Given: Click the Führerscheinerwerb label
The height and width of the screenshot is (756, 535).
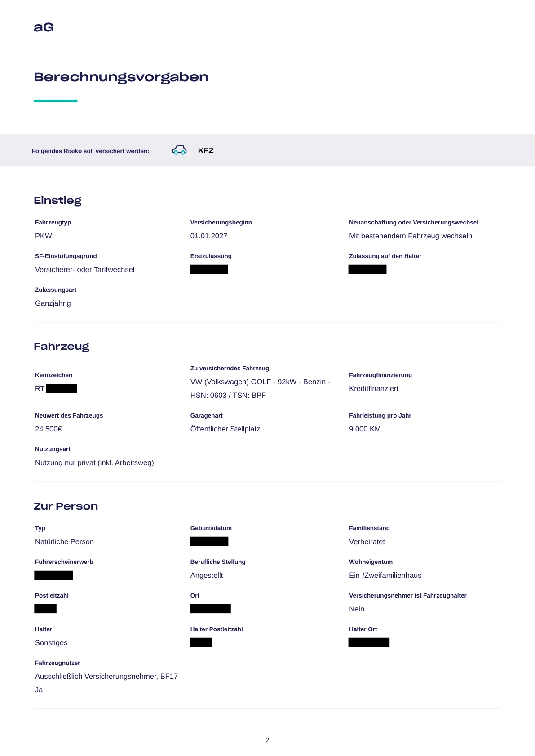Looking at the screenshot, I should point(64,562).
